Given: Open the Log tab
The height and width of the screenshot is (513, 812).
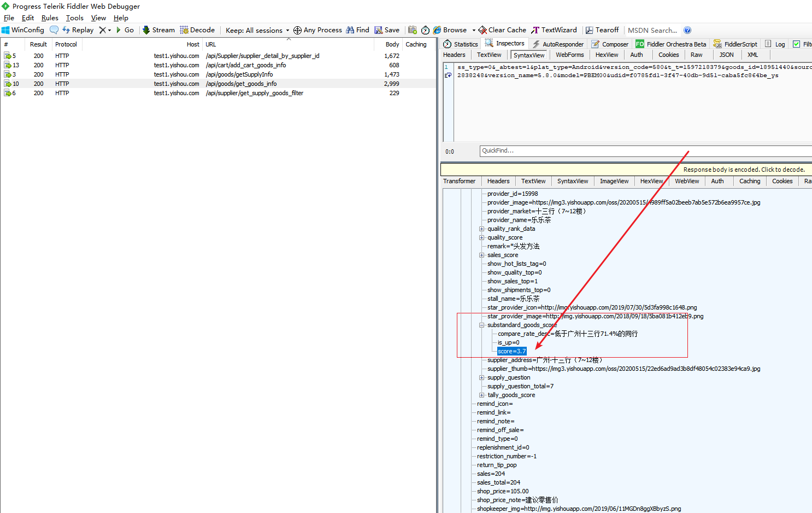Looking at the screenshot, I should (x=775, y=44).
